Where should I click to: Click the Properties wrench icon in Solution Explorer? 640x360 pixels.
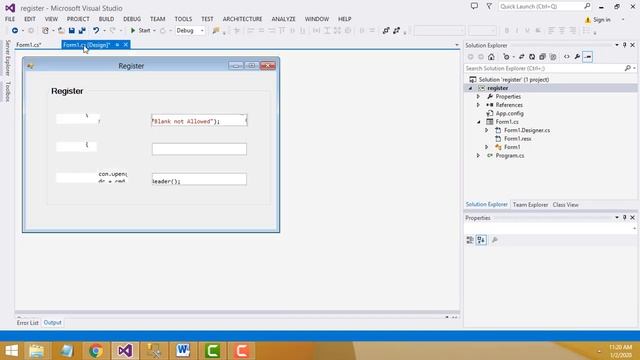click(577, 57)
